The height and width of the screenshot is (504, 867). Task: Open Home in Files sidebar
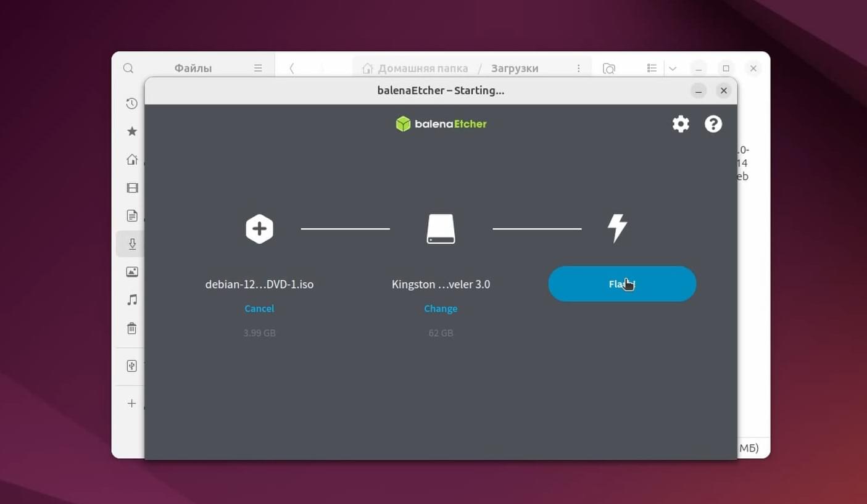[131, 160]
